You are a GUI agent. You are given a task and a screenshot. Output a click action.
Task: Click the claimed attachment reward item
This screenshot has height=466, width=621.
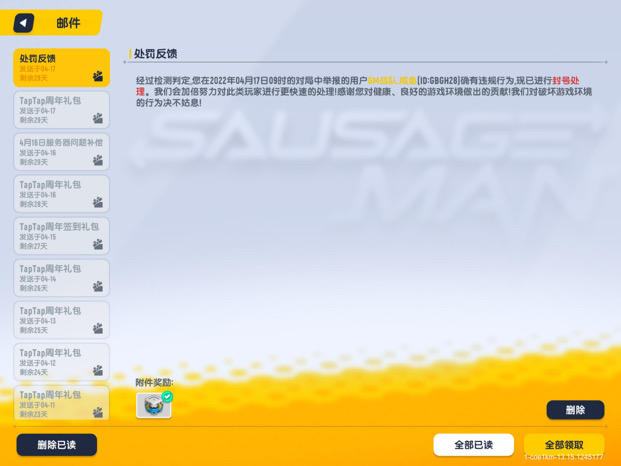pos(154,405)
